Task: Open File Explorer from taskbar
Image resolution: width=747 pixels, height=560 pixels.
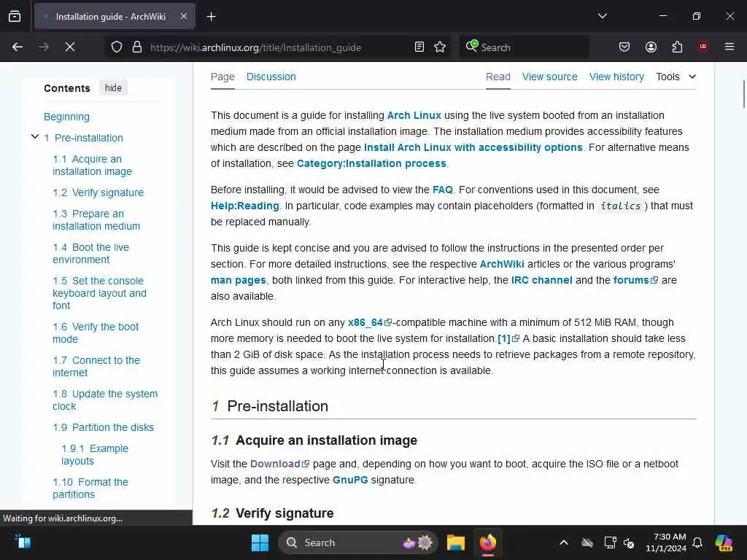Action: [x=455, y=542]
